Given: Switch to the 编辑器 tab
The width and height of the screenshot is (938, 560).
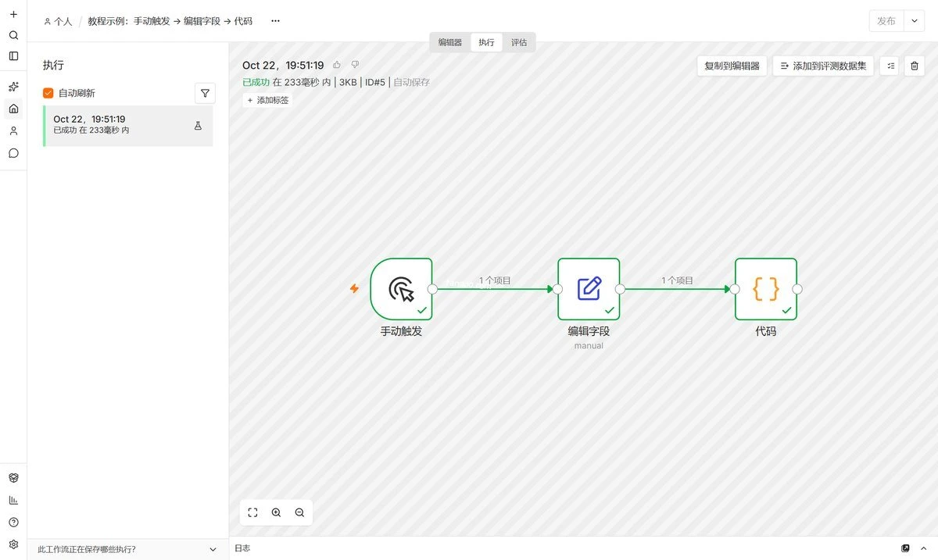Looking at the screenshot, I should click(450, 42).
